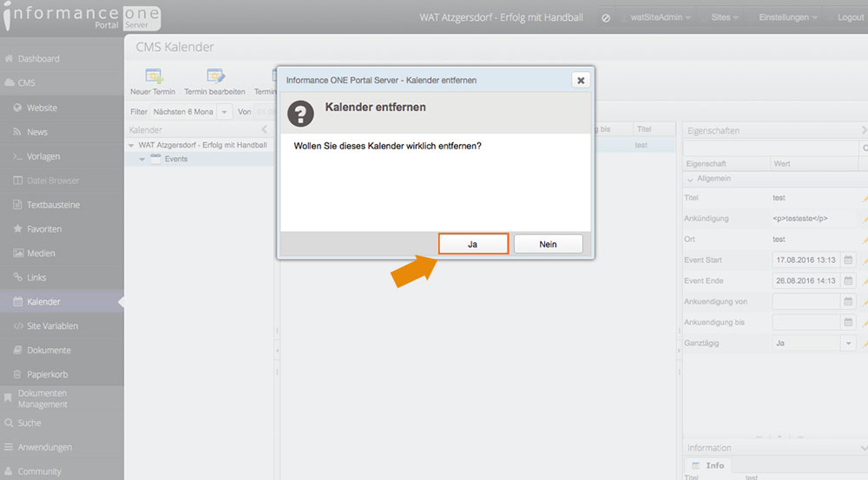
Task: Click the Ankuendigung bis input field
Action: click(806, 322)
